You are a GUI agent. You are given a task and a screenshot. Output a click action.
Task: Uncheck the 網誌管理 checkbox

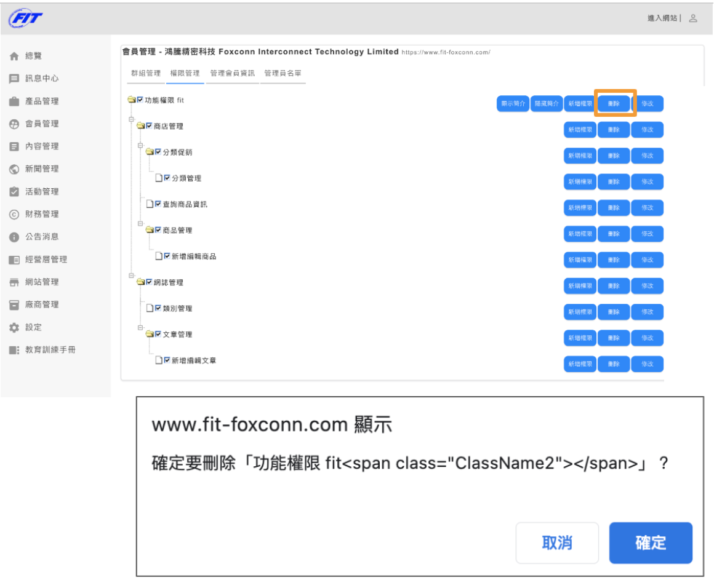(149, 282)
